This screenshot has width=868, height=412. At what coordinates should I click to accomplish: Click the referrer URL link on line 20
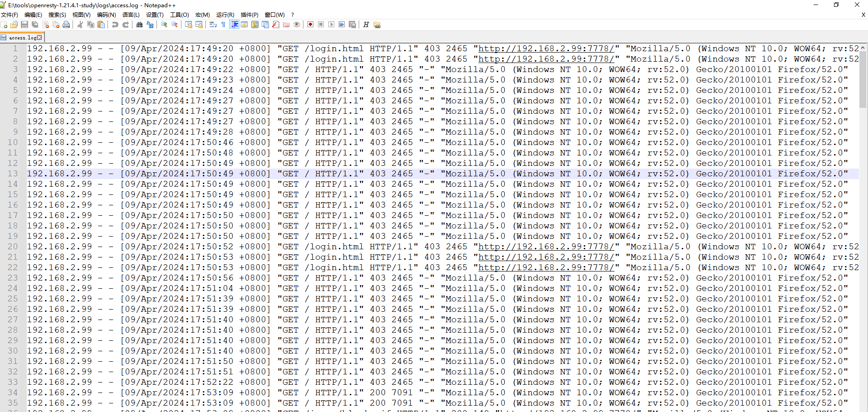546,247
